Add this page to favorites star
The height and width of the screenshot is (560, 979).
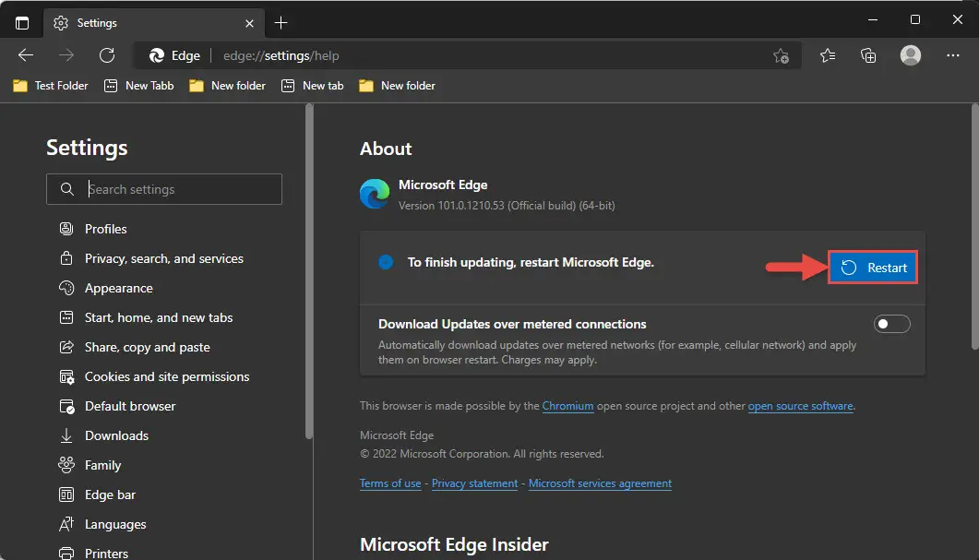coord(781,56)
